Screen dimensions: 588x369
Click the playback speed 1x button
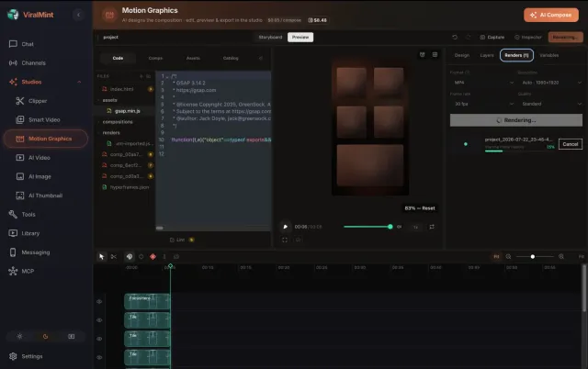(415, 227)
